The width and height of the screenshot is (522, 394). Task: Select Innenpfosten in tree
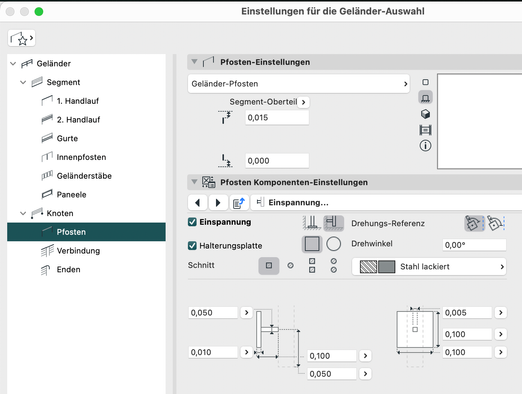pyautogui.click(x=81, y=157)
